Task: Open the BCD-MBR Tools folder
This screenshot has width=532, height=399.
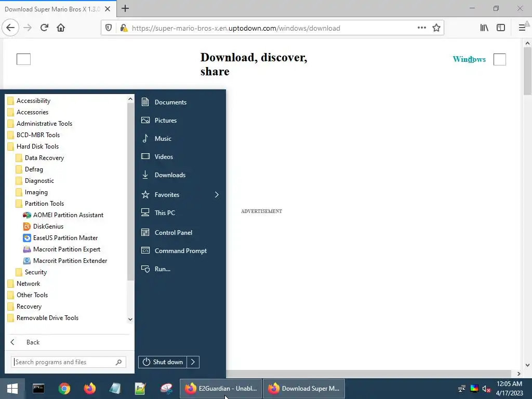Action: (34, 135)
